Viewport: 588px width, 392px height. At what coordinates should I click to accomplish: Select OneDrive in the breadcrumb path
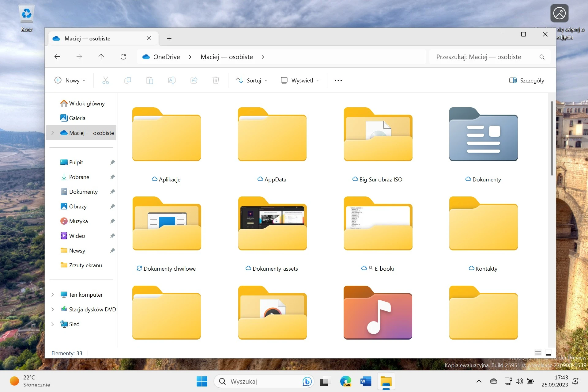click(167, 57)
